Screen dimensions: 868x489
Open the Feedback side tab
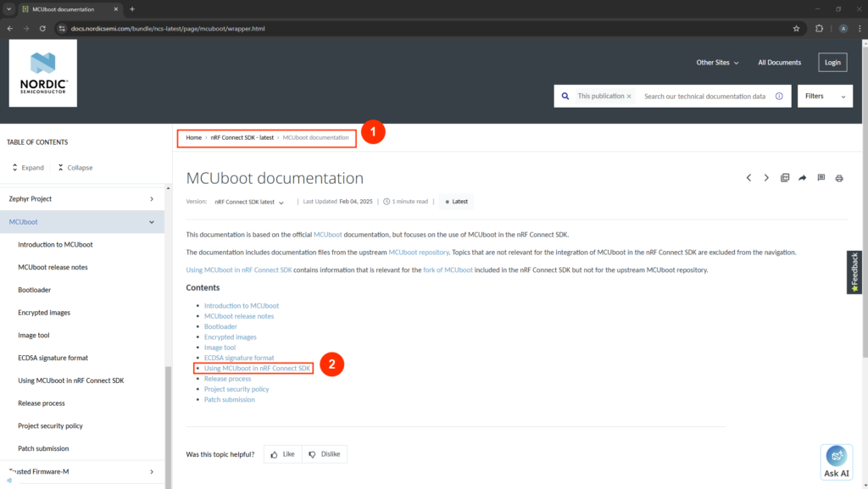tap(854, 272)
